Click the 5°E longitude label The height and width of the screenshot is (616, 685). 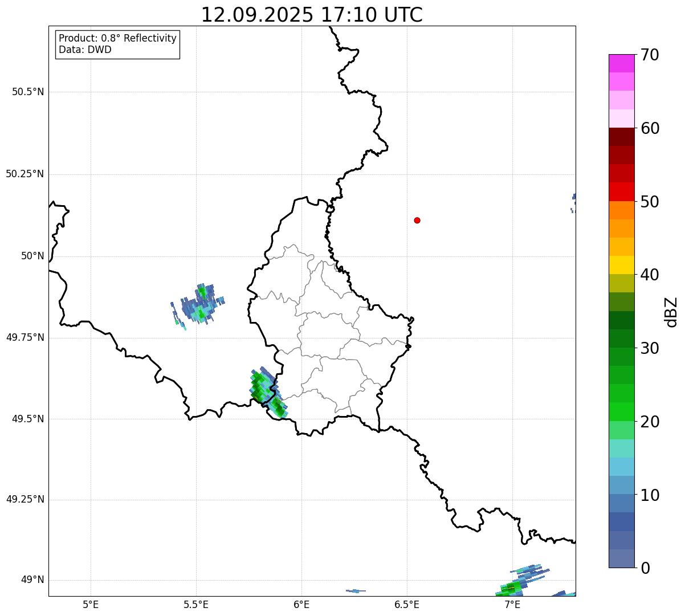(x=91, y=604)
